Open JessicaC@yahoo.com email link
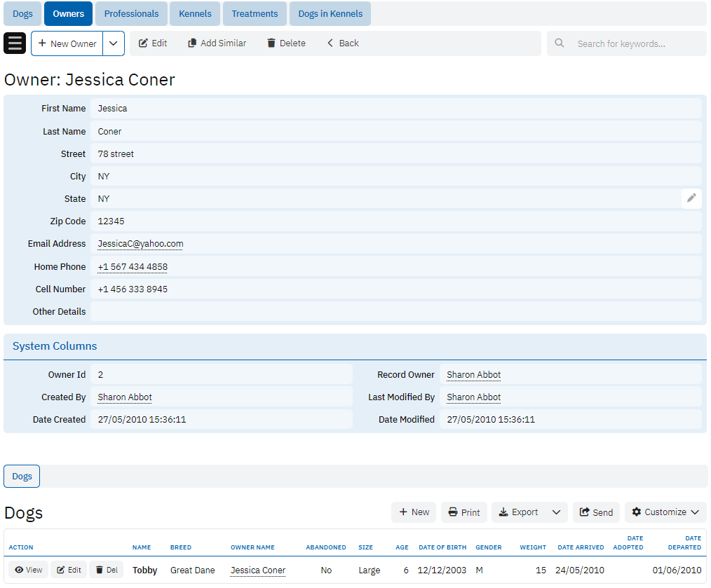The width and height of the screenshot is (711, 588). coord(140,244)
